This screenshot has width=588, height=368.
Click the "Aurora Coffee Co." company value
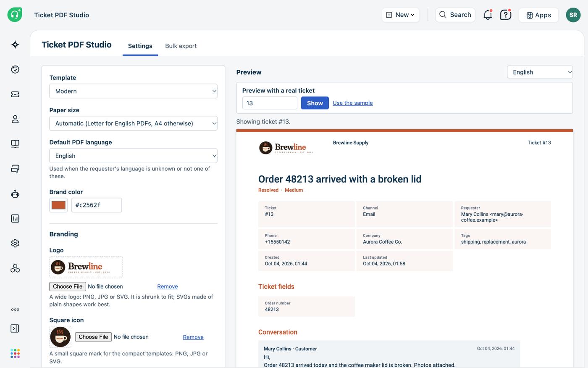pyautogui.click(x=383, y=242)
